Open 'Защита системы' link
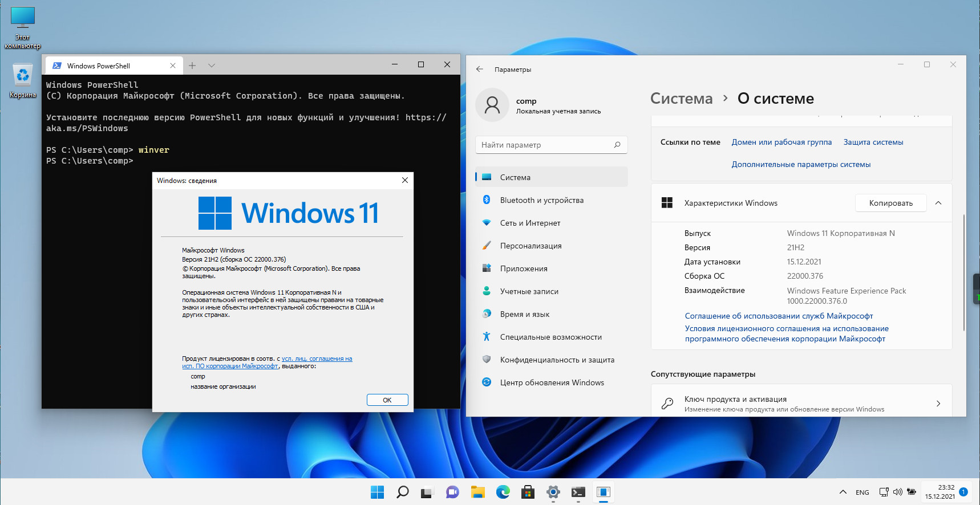 [873, 142]
